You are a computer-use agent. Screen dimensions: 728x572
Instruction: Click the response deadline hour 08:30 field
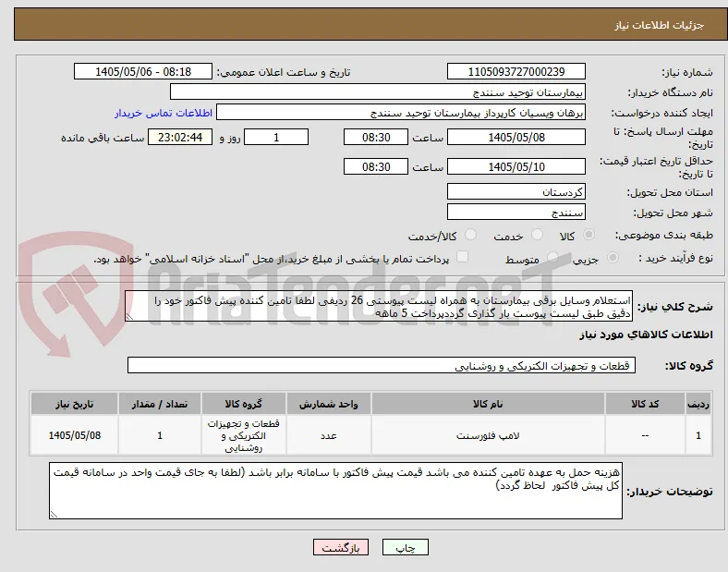click(376, 138)
